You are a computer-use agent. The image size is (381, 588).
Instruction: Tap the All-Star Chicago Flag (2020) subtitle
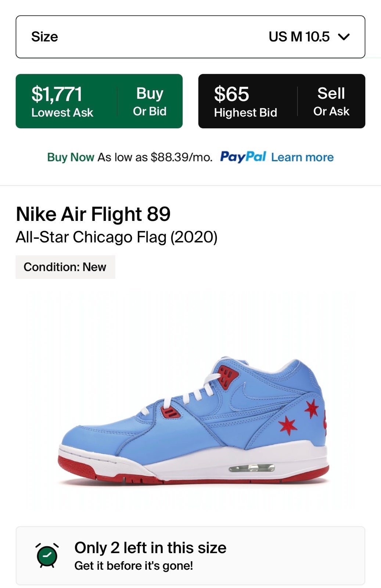(x=117, y=237)
